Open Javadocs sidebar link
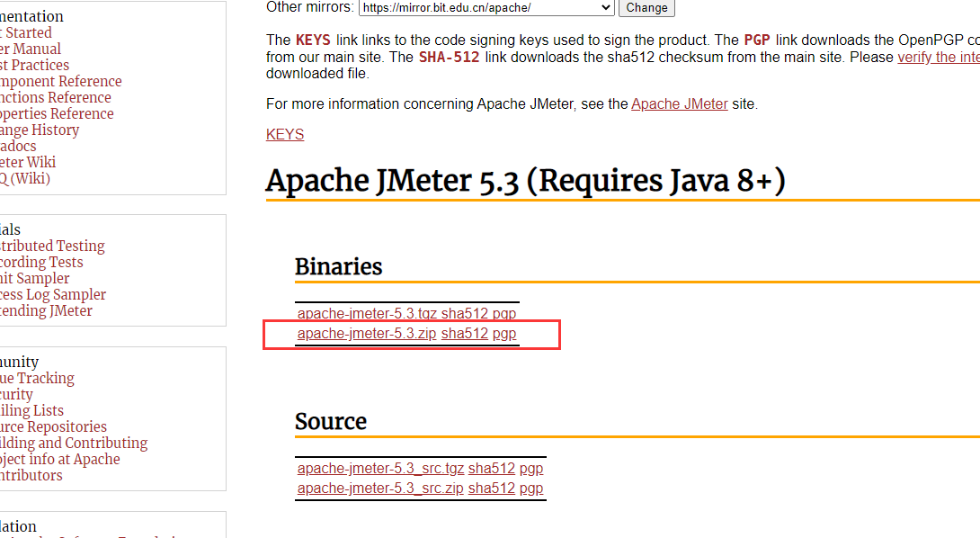The image size is (980, 538). pos(18,147)
